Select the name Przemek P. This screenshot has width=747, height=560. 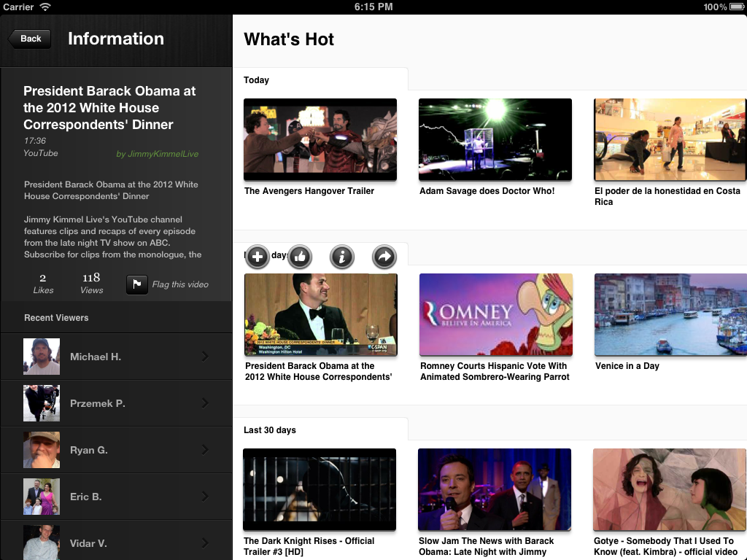click(x=98, y=403)
